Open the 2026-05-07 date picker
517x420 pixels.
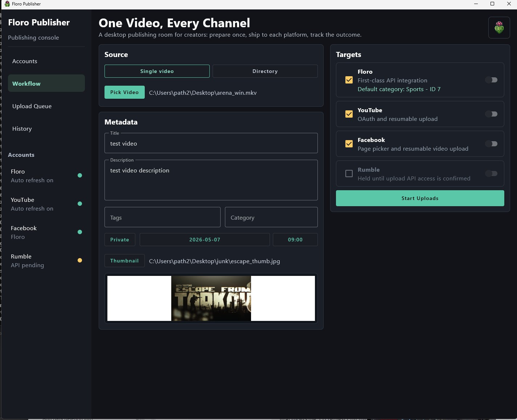(x=205, y=240)
